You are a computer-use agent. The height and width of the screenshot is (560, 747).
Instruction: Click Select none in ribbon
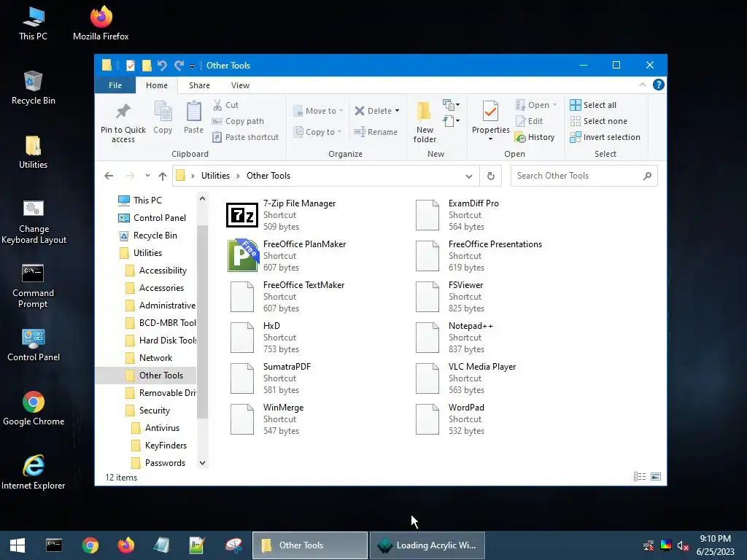pos(599,121)
